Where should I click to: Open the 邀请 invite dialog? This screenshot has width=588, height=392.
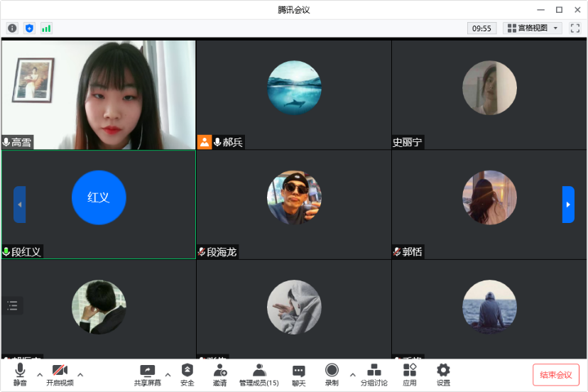220,374
